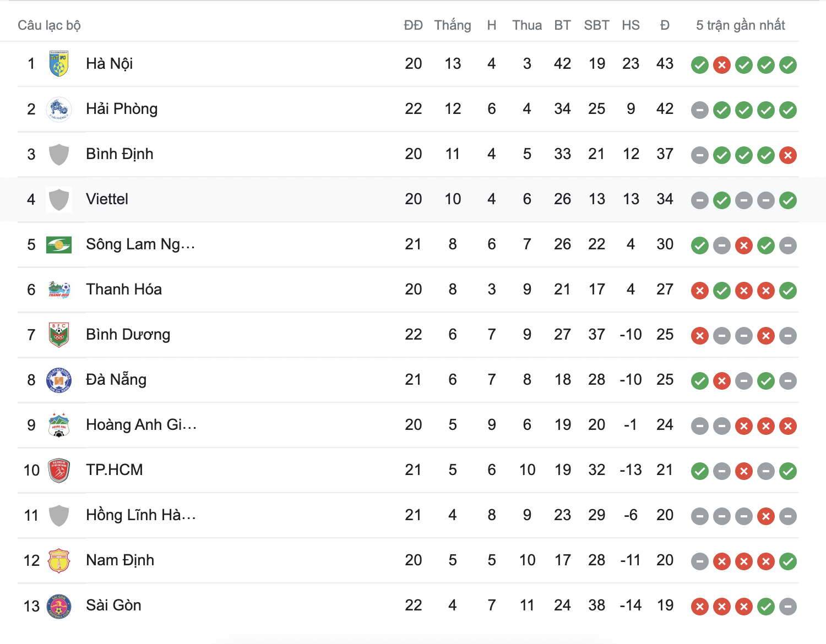Open the Thanh Hóa club crest
The height and width of the screenshot is (644, 826).
[59, 290]
